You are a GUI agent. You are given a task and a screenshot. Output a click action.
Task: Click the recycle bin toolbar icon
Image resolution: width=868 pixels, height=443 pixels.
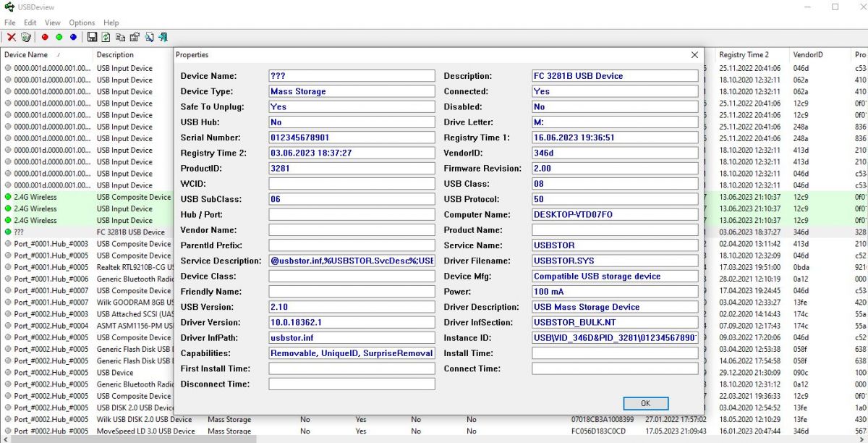(x=26, y=37)
